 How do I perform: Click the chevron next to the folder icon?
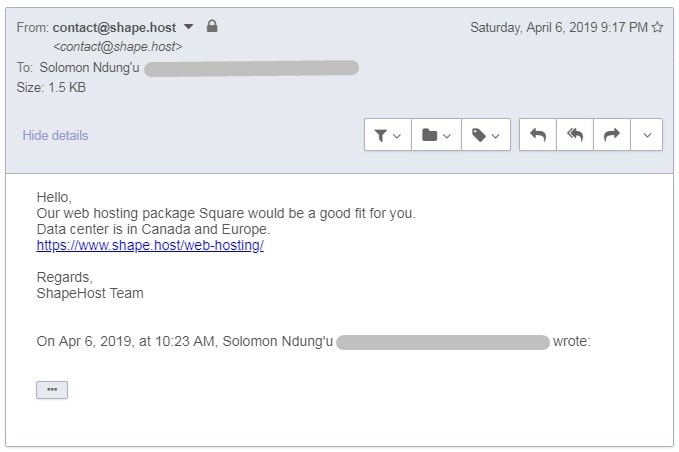(x=447, y=136)
